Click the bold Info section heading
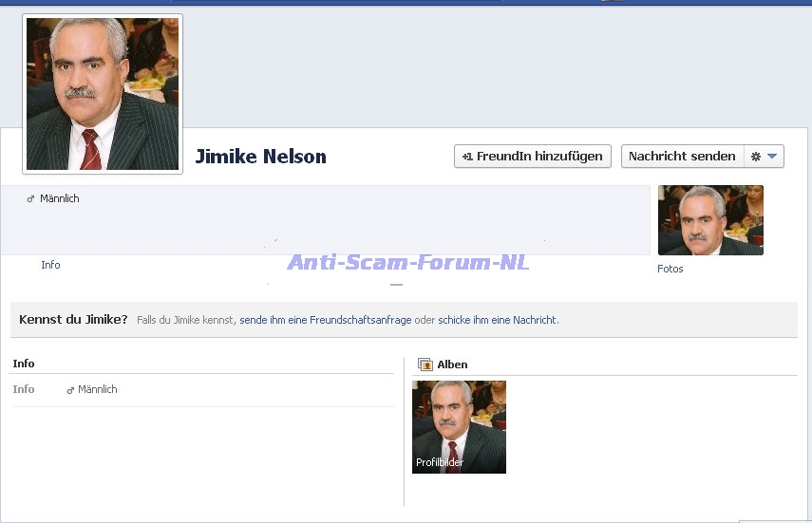The width and height of the screenshot is (812, 523). coord(24,364)
